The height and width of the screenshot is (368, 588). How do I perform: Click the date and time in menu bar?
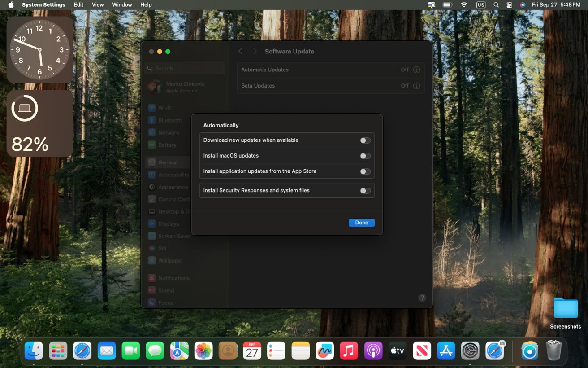(556, 4)
